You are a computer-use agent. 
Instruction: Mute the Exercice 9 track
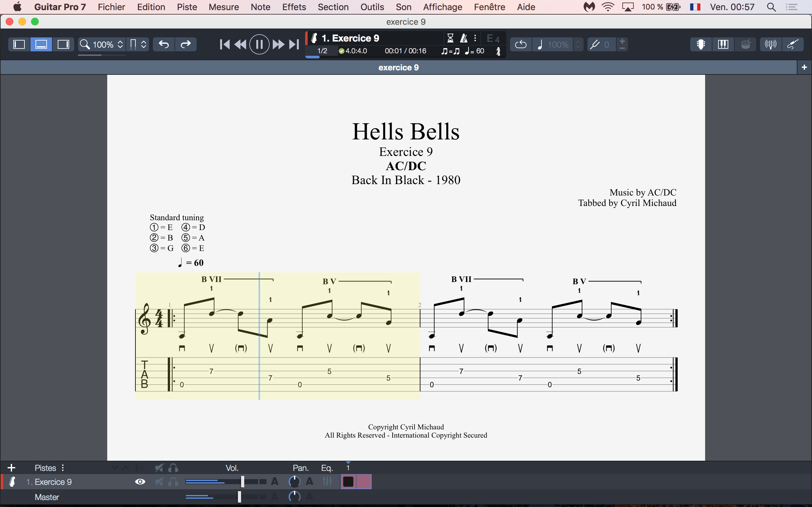[x=159, y=482]
